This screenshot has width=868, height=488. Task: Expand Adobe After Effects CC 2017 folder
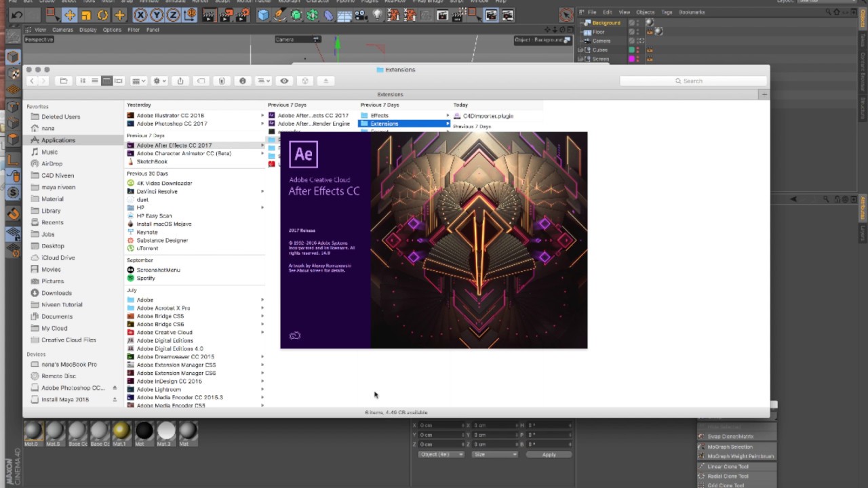click(262, 146)
